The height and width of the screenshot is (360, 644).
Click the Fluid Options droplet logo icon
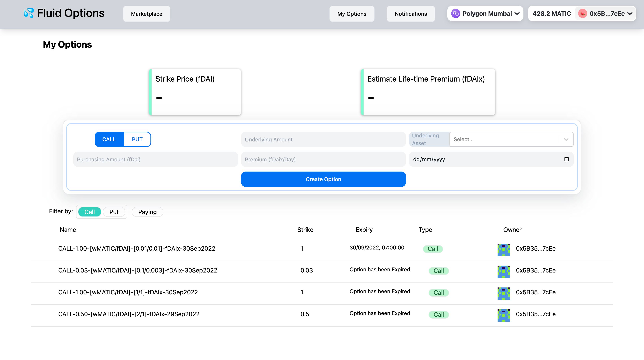29,13
